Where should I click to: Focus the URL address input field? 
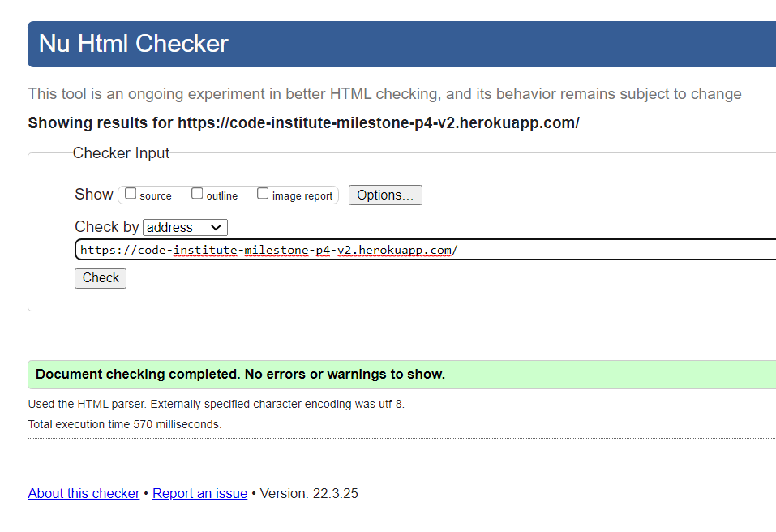click(426, 250)
